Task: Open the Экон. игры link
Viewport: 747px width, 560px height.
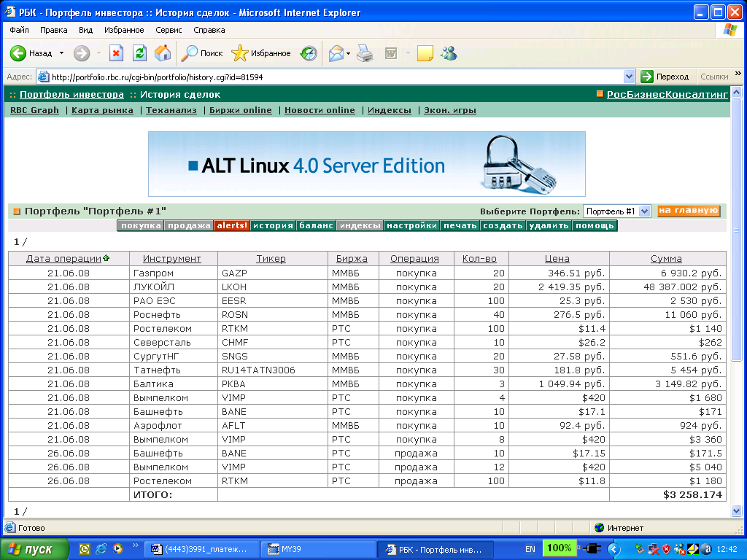Action: [x=449, y=110]
